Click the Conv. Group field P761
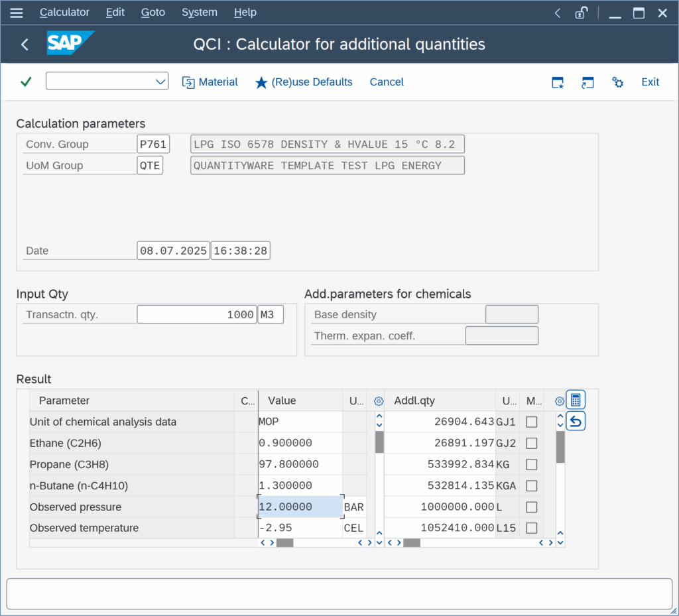 pos(153,144)
